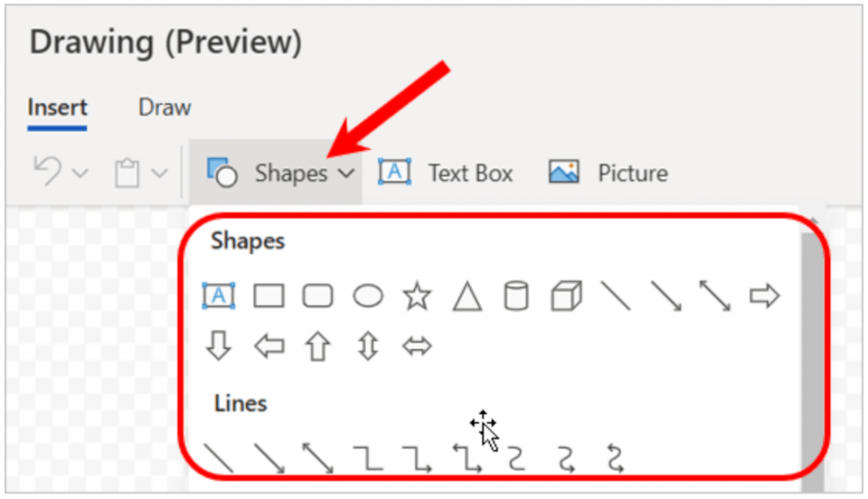Insert the Cylinder shape

(515, 296)
